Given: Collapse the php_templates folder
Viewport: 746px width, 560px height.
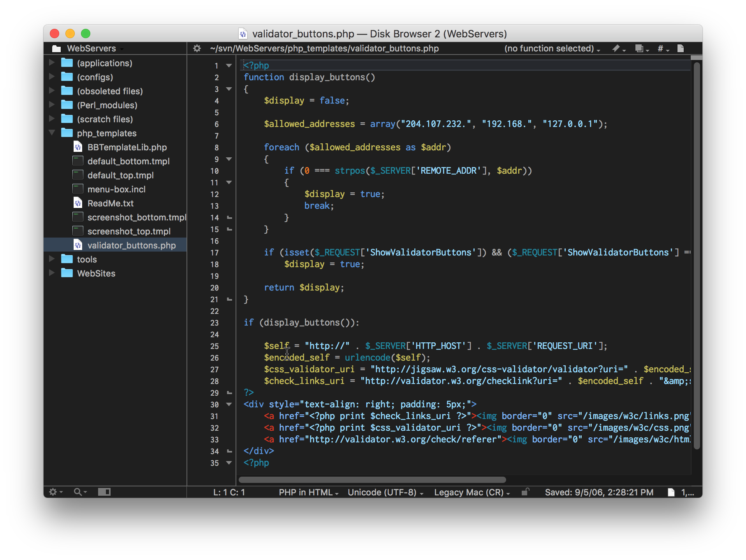Looking at the screenshot, I should point(52,133).
